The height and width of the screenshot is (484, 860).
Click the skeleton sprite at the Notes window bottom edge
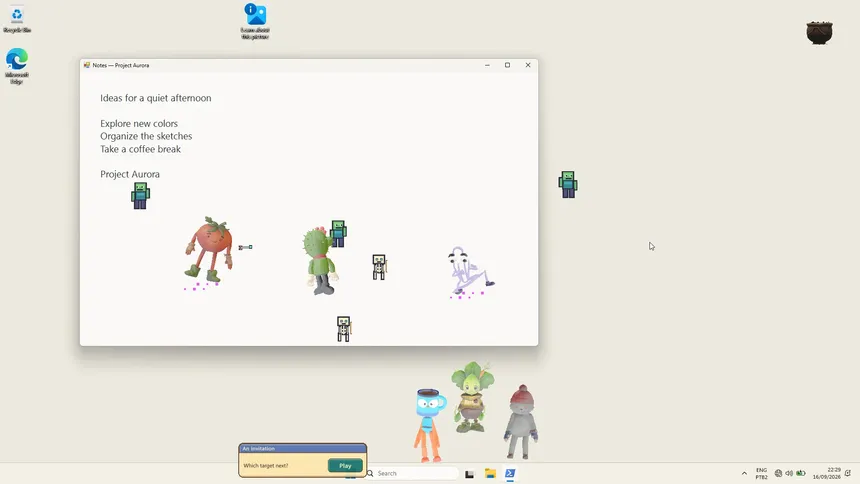[x=344, y=329]
